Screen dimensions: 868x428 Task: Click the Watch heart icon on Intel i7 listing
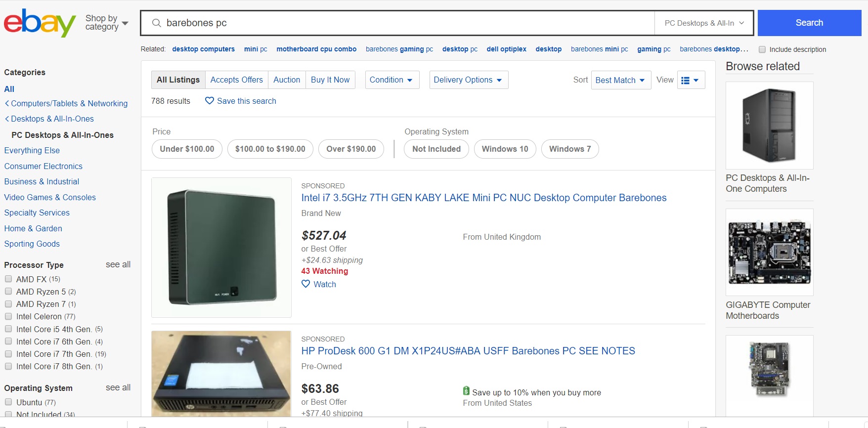[306, 284]
